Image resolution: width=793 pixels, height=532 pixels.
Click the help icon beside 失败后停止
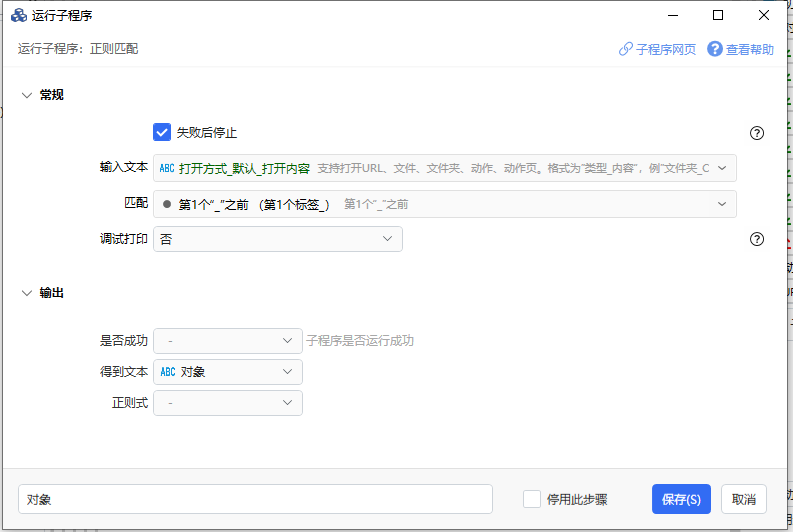pyautogui.click(x=756, y=133)
